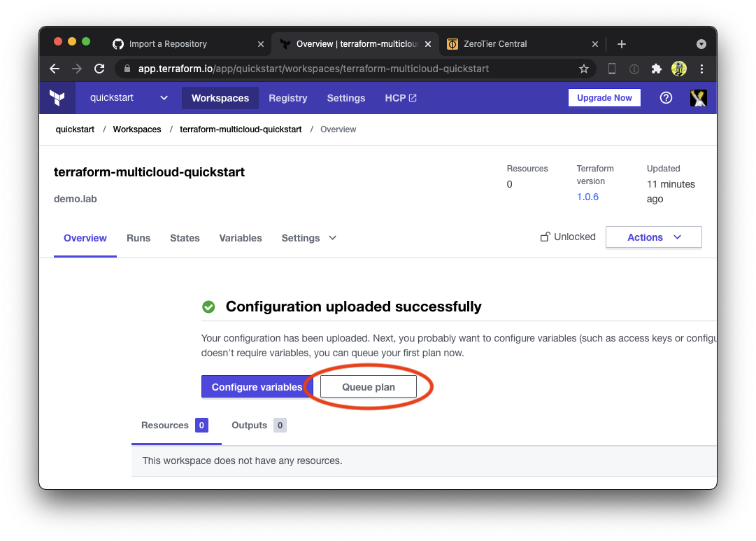Viewport: 756px width, 541px height.
Task: Close the ZeroTier Central tab
Action: [x=595, y=44]
